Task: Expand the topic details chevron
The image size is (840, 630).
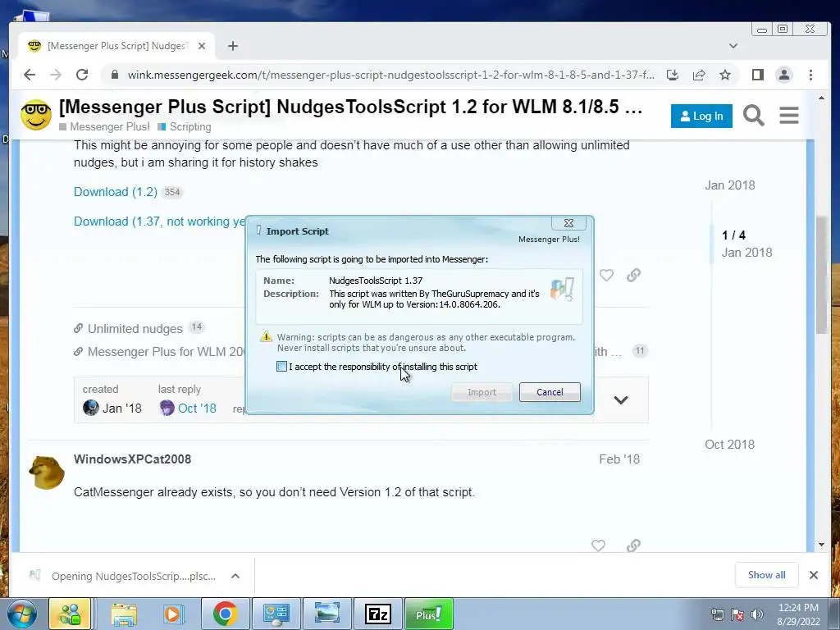Action: 621,400
